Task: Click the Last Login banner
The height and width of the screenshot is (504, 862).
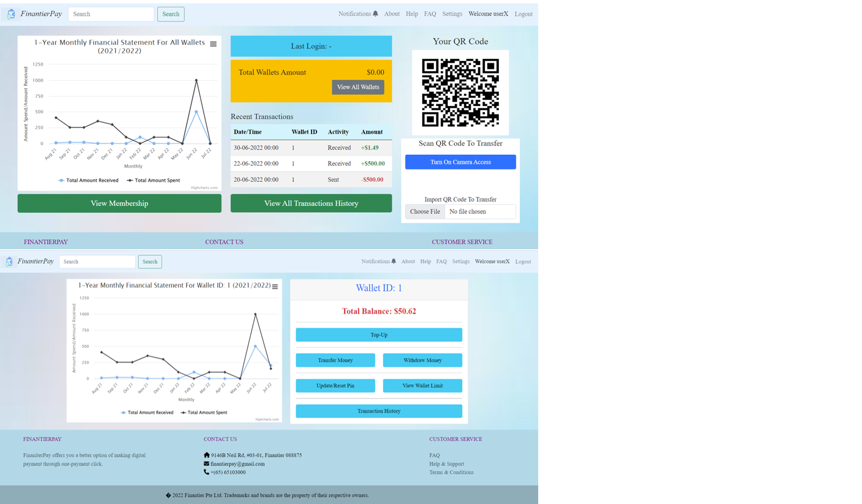Action: click(x=311, y=46)
